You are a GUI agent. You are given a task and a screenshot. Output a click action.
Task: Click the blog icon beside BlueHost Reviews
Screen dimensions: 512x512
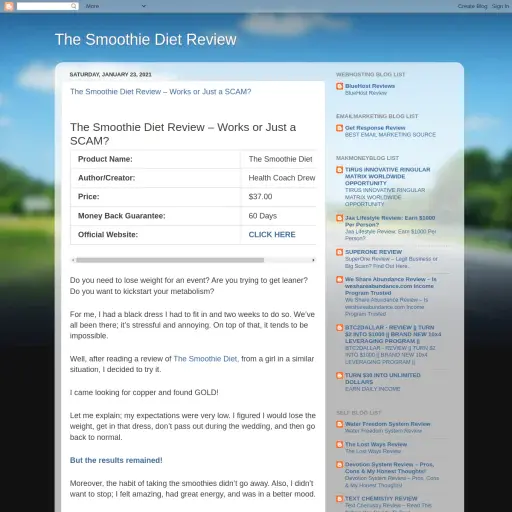(x=340, y=86)
